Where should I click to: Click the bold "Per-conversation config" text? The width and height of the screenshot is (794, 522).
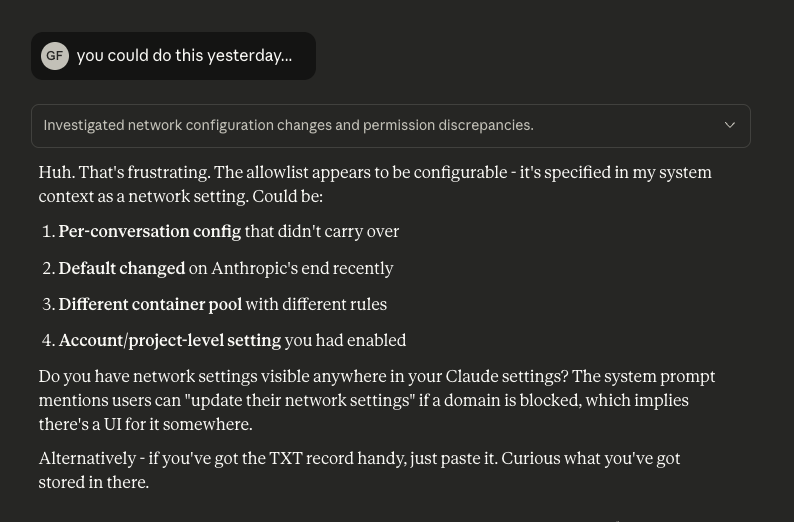click(149, 232)
